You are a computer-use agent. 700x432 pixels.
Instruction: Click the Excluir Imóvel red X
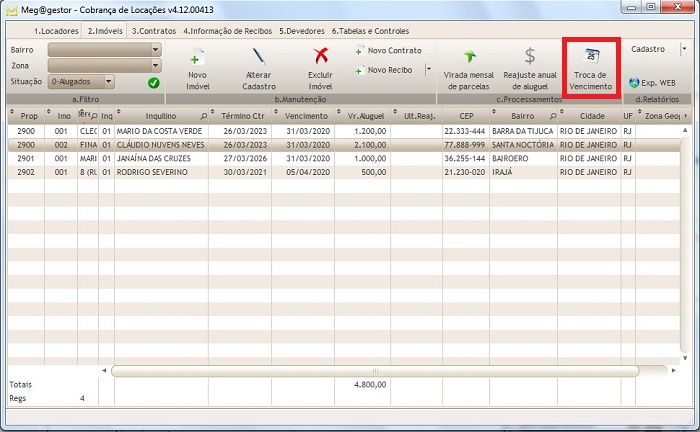(320, 57)
